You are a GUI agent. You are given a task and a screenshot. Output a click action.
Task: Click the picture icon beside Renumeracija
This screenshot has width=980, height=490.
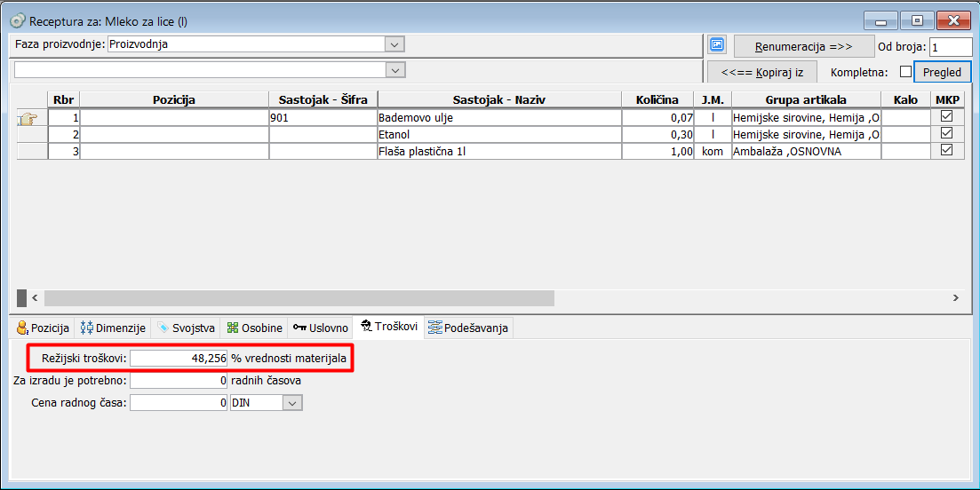717,45
